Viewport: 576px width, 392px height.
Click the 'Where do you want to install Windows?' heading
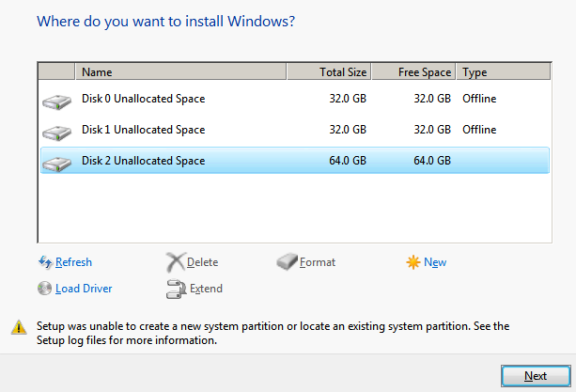(165, 22)
